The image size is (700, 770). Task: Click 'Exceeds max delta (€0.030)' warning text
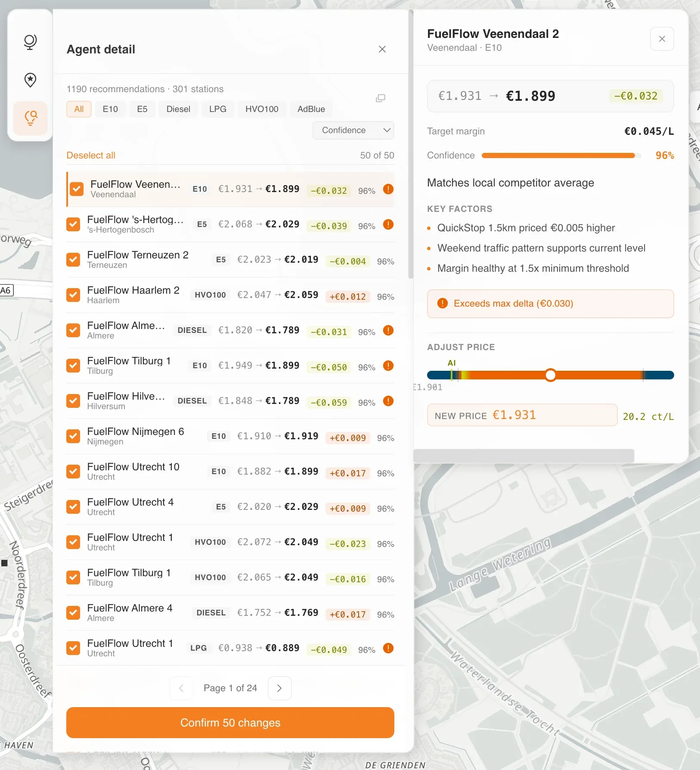[x=513, y=304]
